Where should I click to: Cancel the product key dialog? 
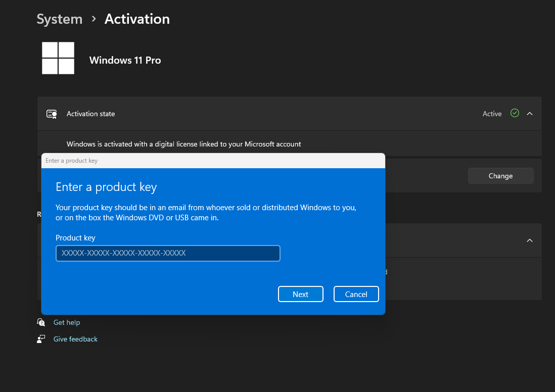pos(356,294)
